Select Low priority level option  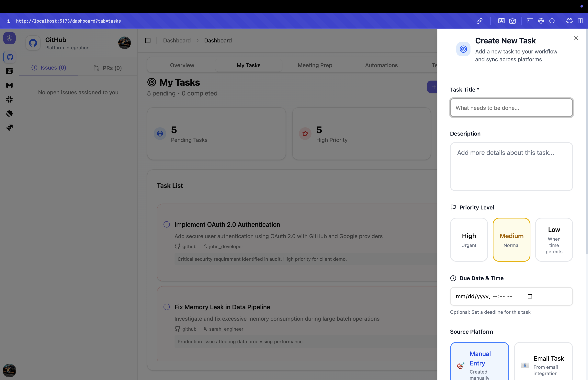coord(554,239)
